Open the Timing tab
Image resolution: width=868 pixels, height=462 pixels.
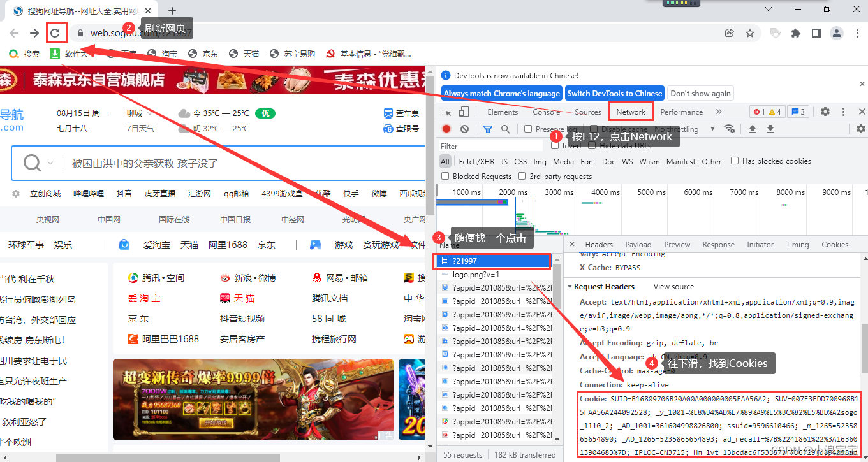pos(797,244)
